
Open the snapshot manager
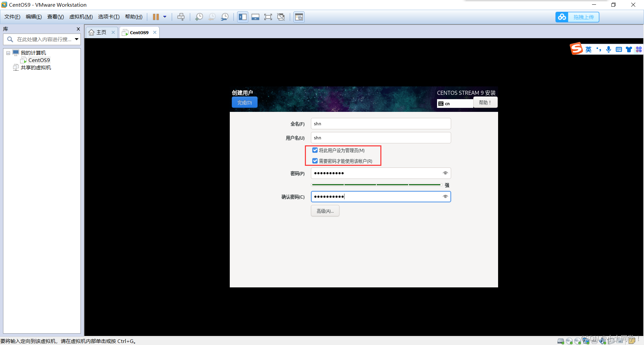pyautogui.click(x=225, y=17)
